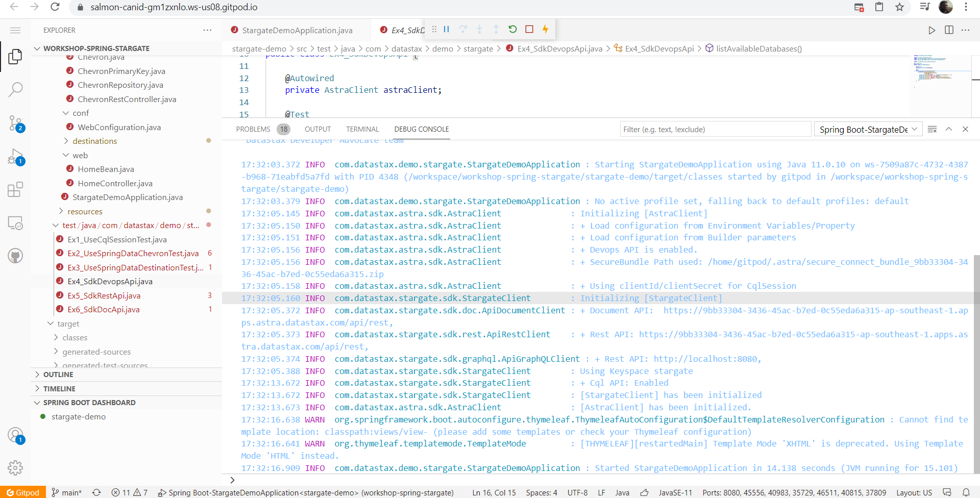Open stargate-demo under Spring Boot Dashboard
Viewport: 980px width, 498px height.
[x=79, y=416]
